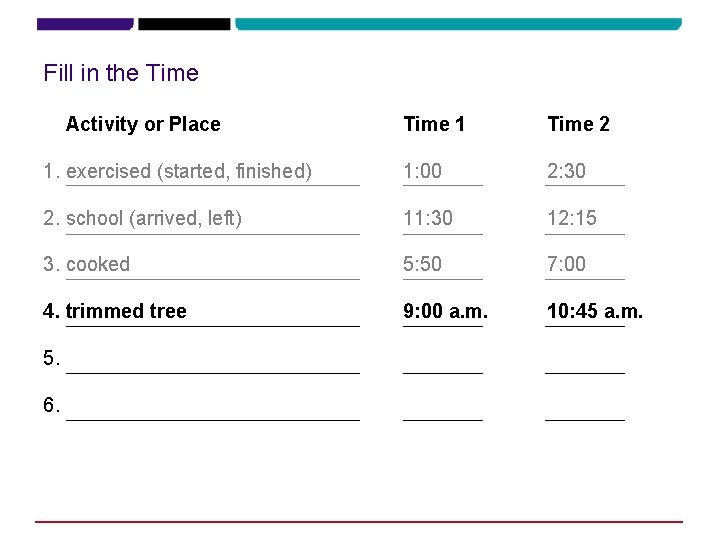Viewport: 720px width, 540px height.
Task: Click the purple bar in the header
Action: (85, 24)
